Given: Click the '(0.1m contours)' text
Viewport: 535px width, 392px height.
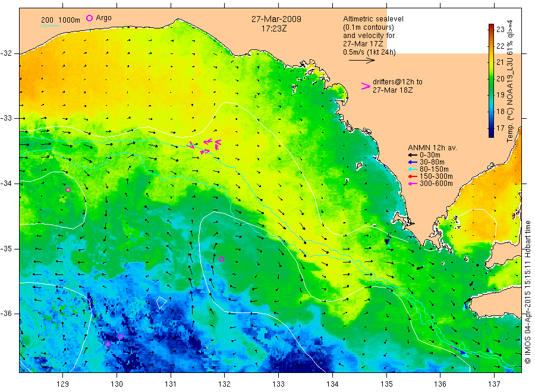Looking at the screenshot, I should [369, 27].
